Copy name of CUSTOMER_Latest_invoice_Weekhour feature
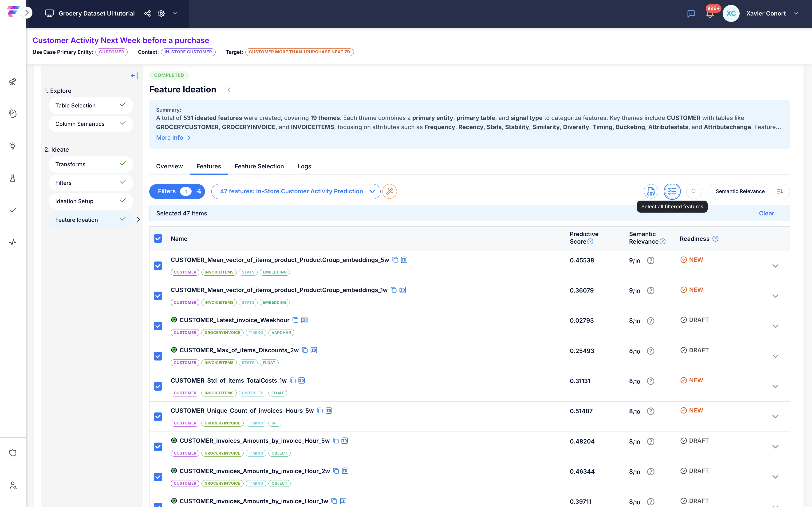The height and width of the screenshot is (507, 812). 295,320
